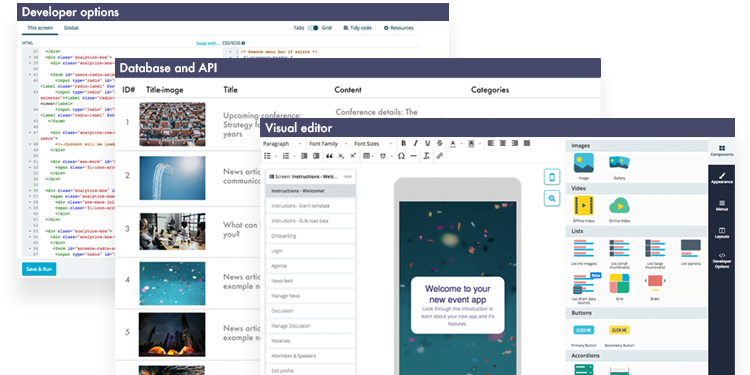Open the Menus sidebar tab
750x375 pixels.
722,206
